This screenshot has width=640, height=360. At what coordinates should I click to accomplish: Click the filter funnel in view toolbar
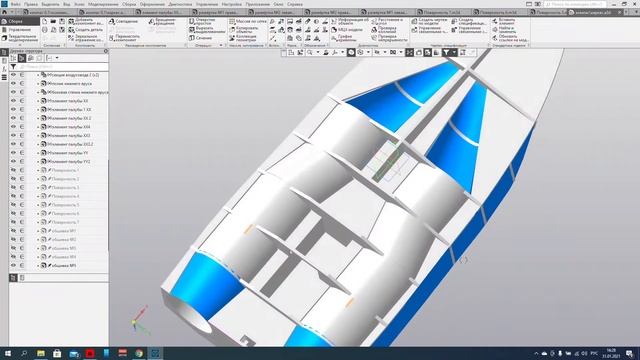coord(446,53)
